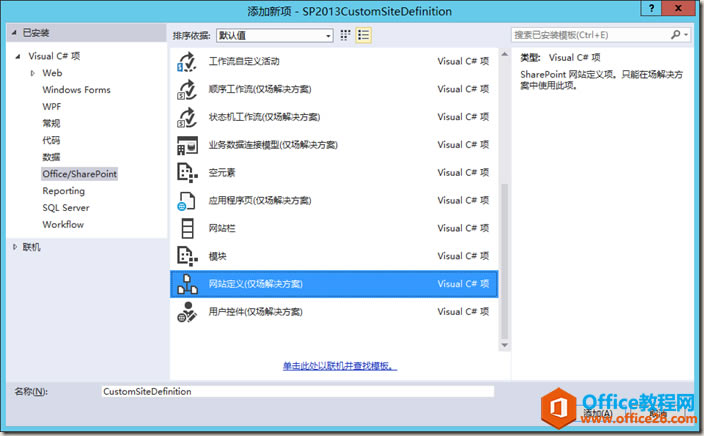Viewport: 704px width, 436px height.
Task: Select the 工作流自定义活动 template icon
Action: pyautogui.click(x=187, y=62)
